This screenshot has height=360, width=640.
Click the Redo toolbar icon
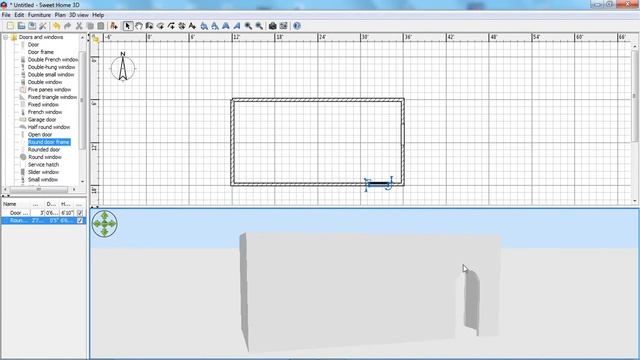(67, 26)
